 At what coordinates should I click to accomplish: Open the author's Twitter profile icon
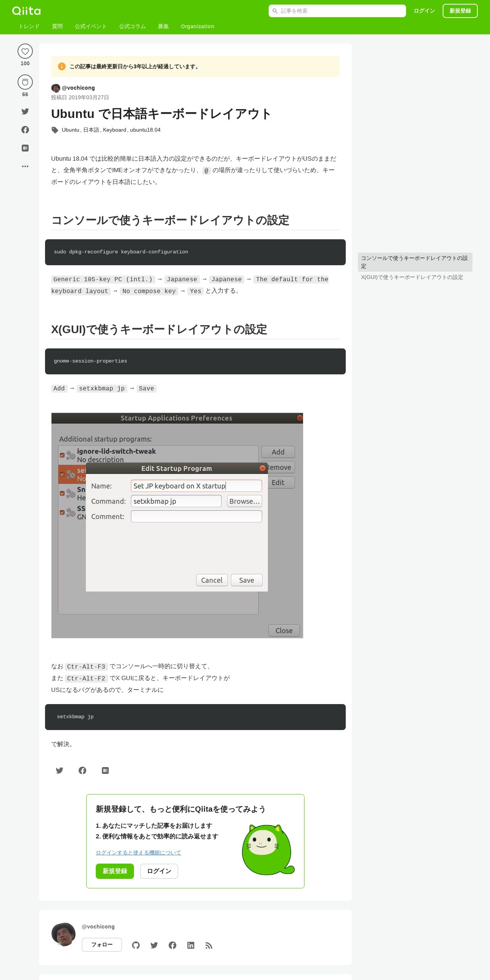point(154,945)
